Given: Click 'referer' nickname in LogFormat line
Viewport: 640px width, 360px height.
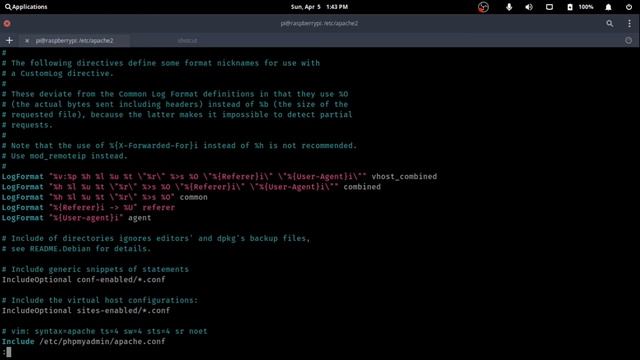Looking at the screenshot, I should click(x=158, y=207).
